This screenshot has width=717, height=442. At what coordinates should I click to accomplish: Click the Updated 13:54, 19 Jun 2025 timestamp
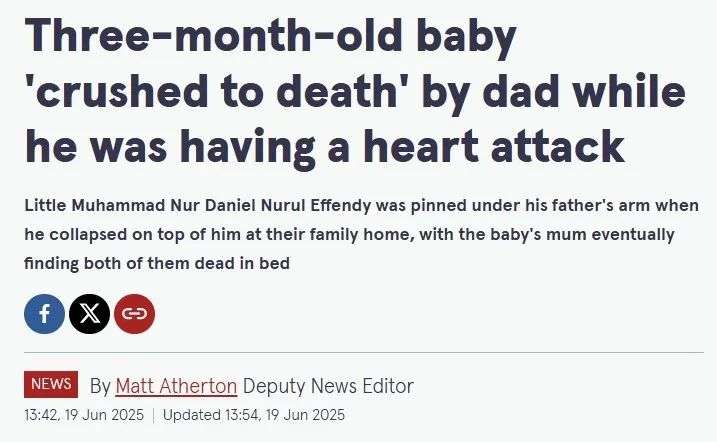pos(254,415)
